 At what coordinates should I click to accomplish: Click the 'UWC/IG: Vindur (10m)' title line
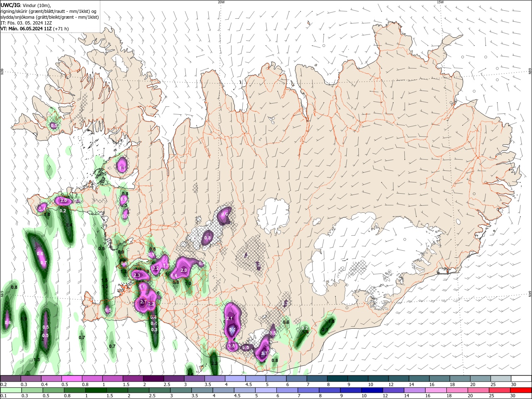[x=26, y=5]
